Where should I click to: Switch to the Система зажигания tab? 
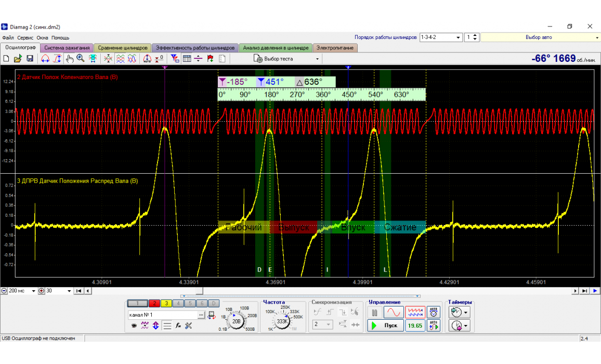[x=67, y=48]
